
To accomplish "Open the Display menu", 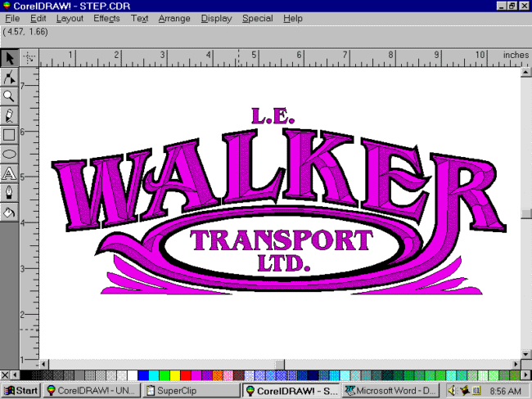I will [216, 18].
